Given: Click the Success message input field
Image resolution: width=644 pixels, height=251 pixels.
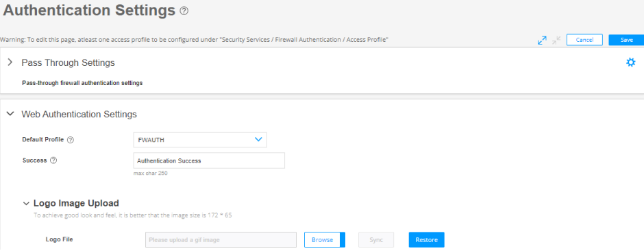Looking at the screenshot, I should 209,160.
